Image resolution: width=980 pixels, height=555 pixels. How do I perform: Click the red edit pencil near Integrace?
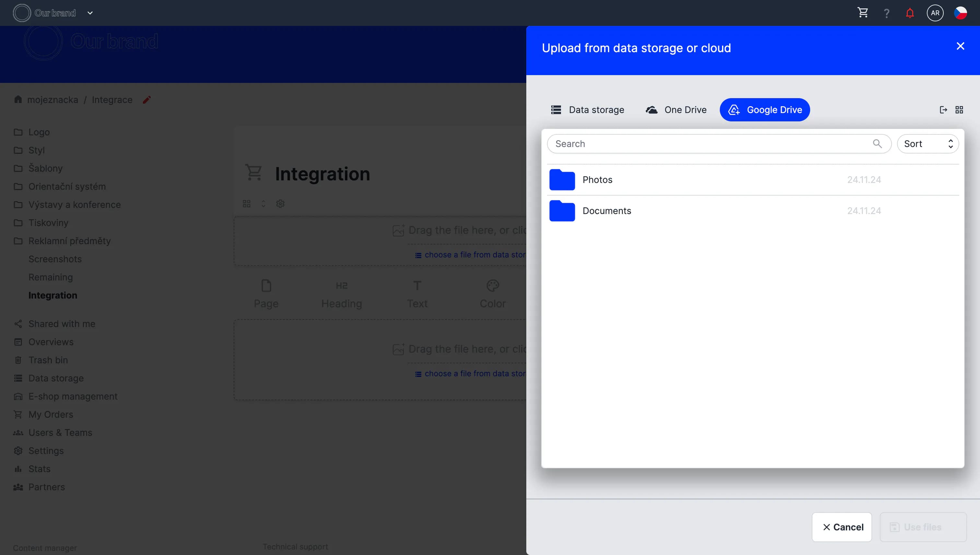coord(147,100)
